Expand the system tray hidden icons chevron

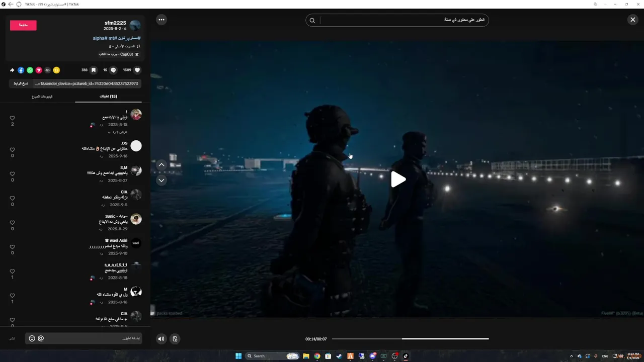click(571, 356)
